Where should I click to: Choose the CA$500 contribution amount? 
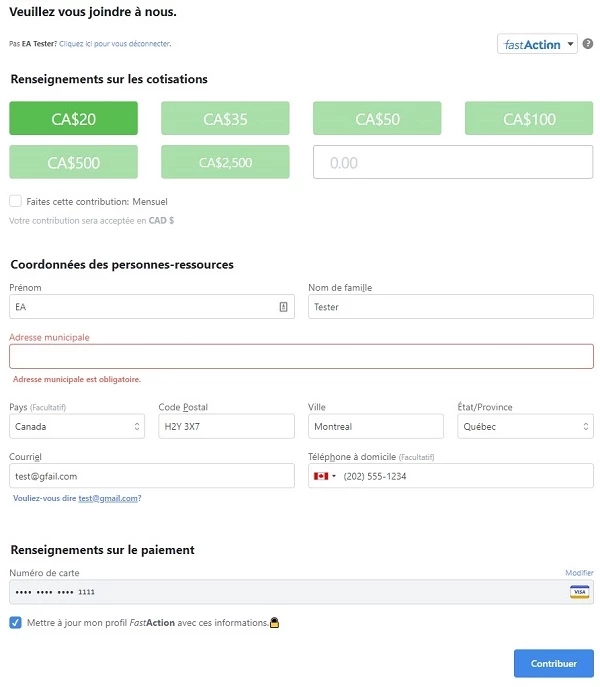(x=73, y=162)
